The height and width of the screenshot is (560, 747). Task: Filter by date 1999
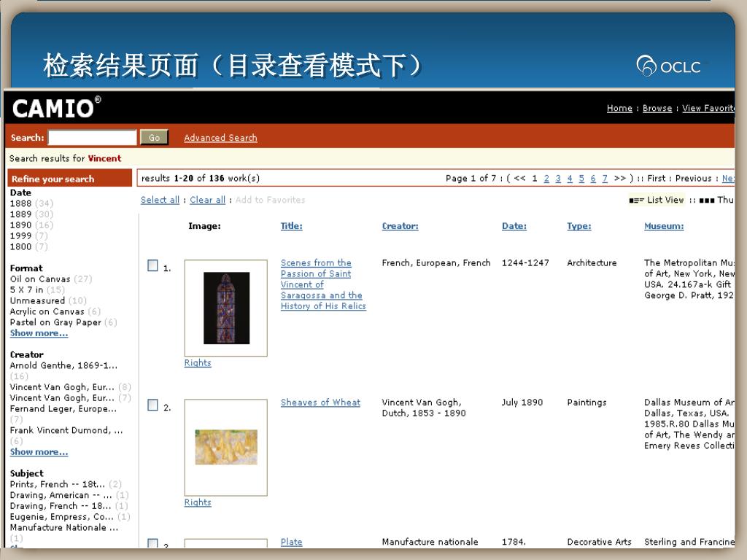coord(28,236)
